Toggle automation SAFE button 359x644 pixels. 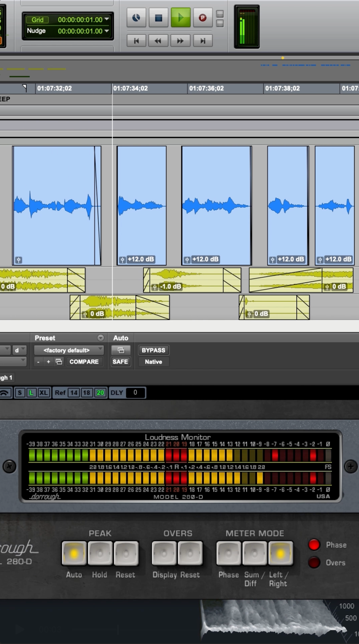coord(120,362)
